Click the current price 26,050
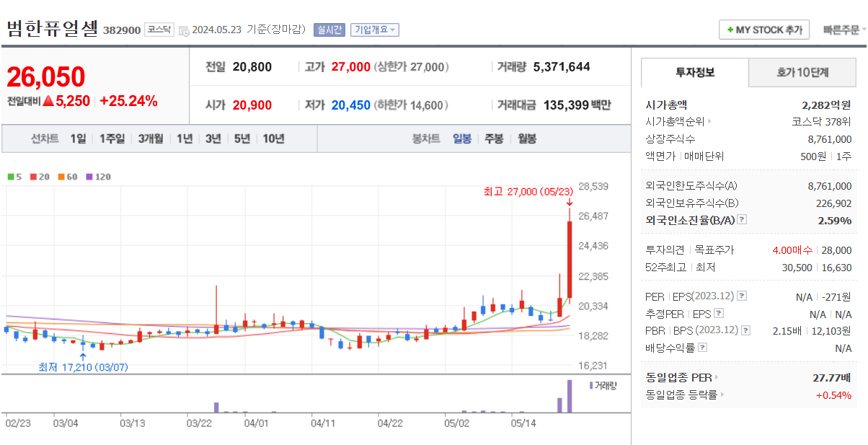The image size is (868, 445). (x=46, y=76)
